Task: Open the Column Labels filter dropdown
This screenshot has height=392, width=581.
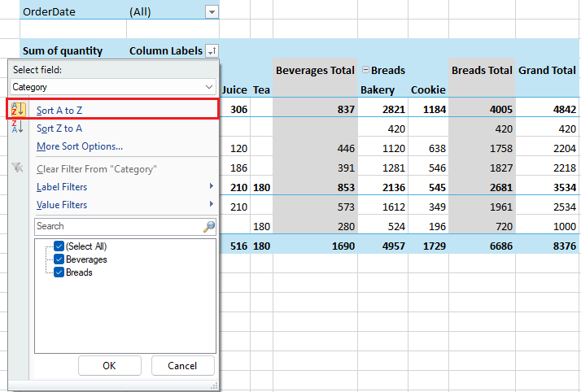Action: point(212,50)
